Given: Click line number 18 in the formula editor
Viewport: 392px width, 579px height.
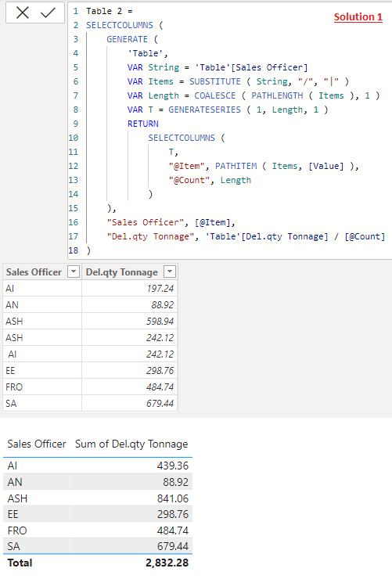Looking at the screenshot, I should click(73, 250).
